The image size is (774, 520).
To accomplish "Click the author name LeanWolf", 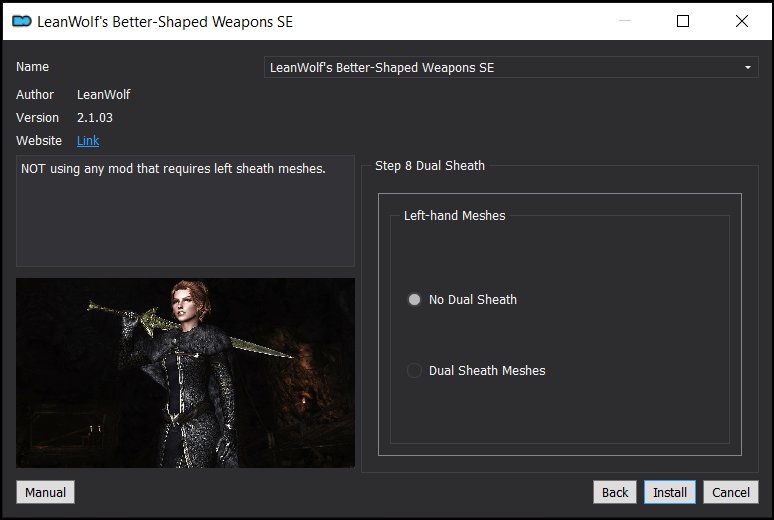I will (104, 94).
